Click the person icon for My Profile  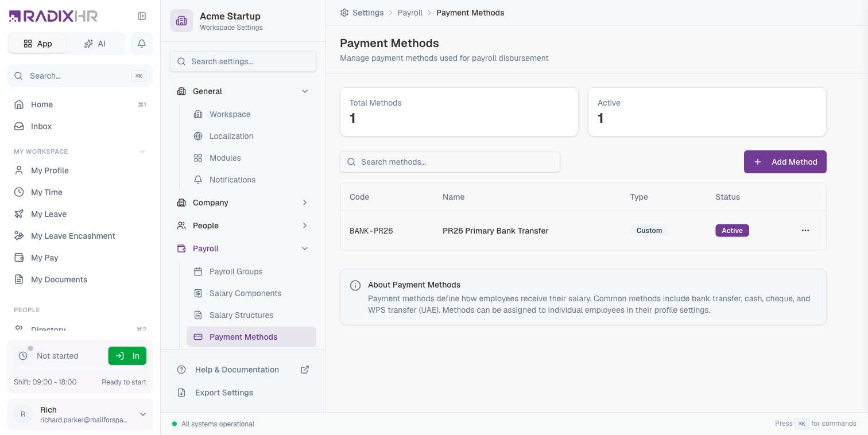19,170
